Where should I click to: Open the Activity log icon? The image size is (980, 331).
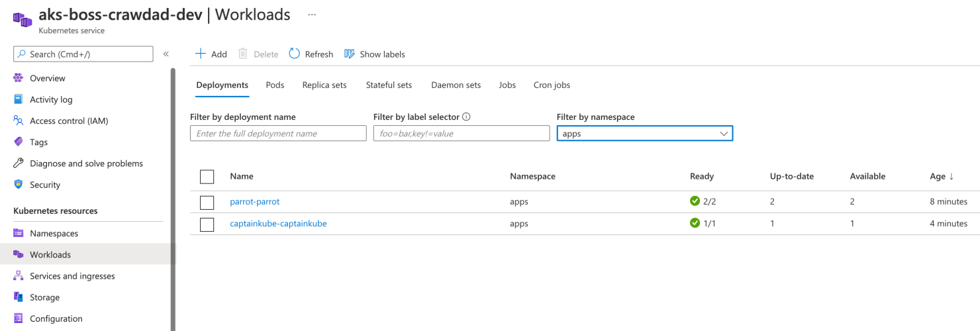(19, 99)
